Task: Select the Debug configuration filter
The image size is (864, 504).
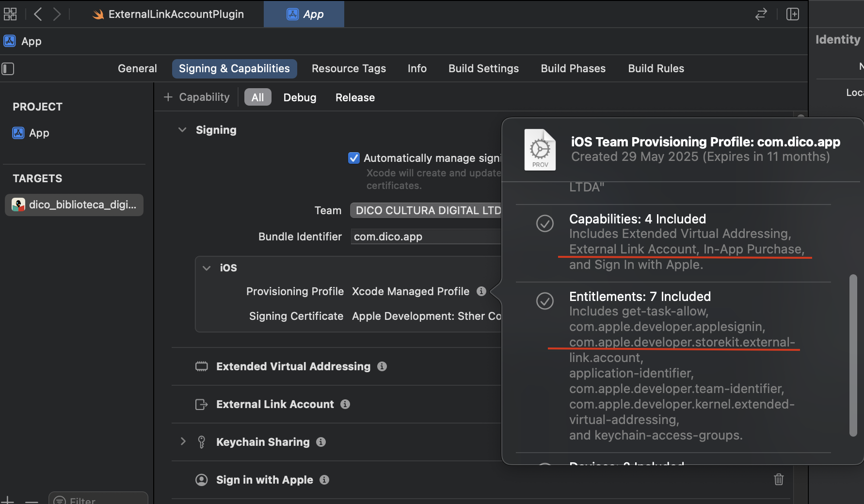Action: point(300,97)
